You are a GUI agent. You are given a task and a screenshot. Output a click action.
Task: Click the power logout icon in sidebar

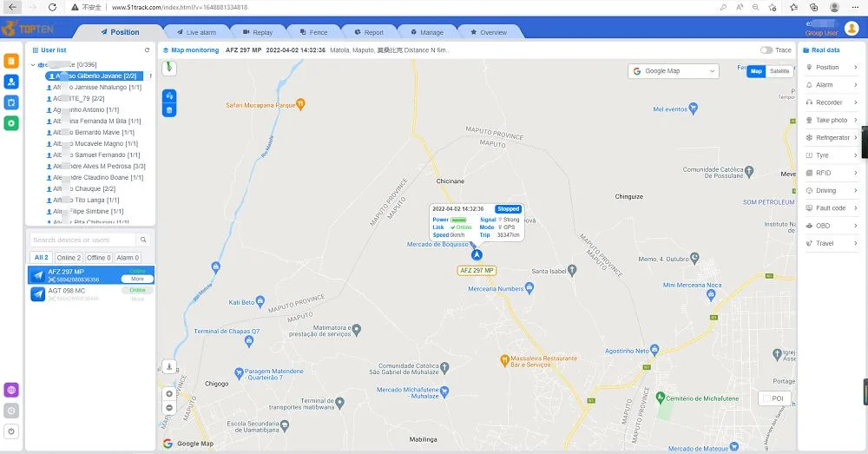pos(11,431)
